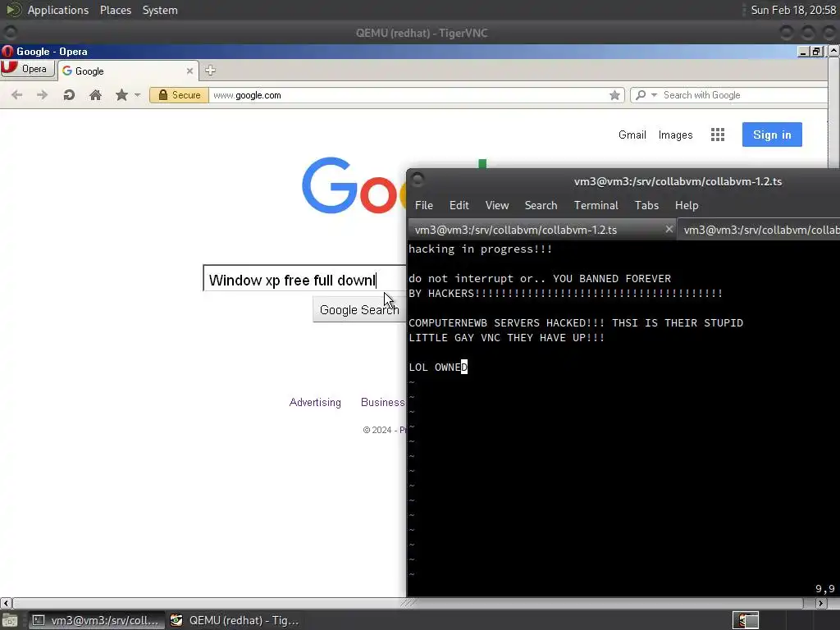Open the terminal Tabs menu

(x=646, y=205)
